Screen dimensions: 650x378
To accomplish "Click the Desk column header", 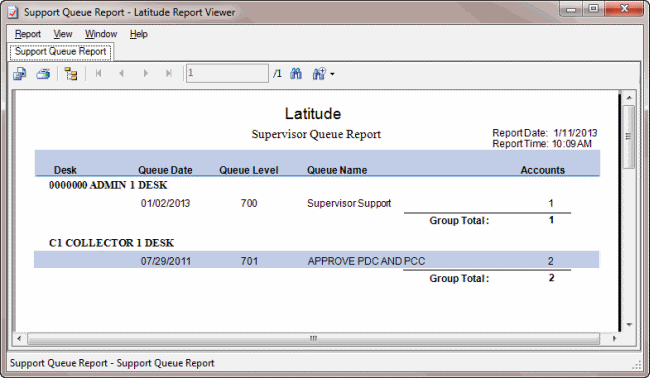I will (65, 170).
